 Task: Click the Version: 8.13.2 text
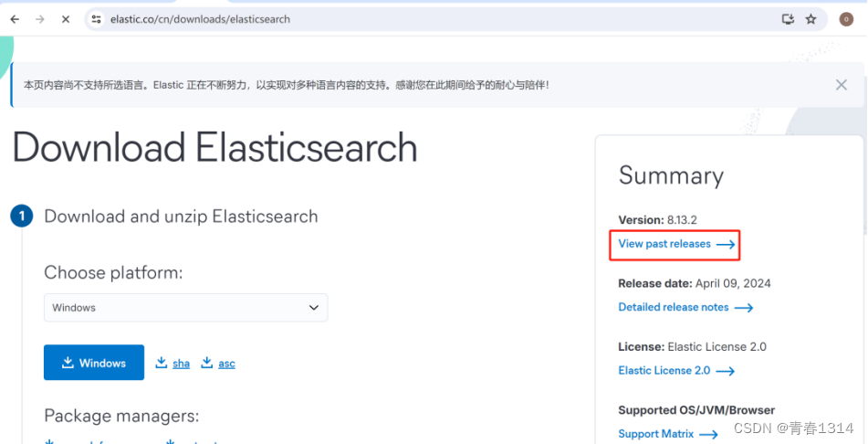(x=658, y=220)
